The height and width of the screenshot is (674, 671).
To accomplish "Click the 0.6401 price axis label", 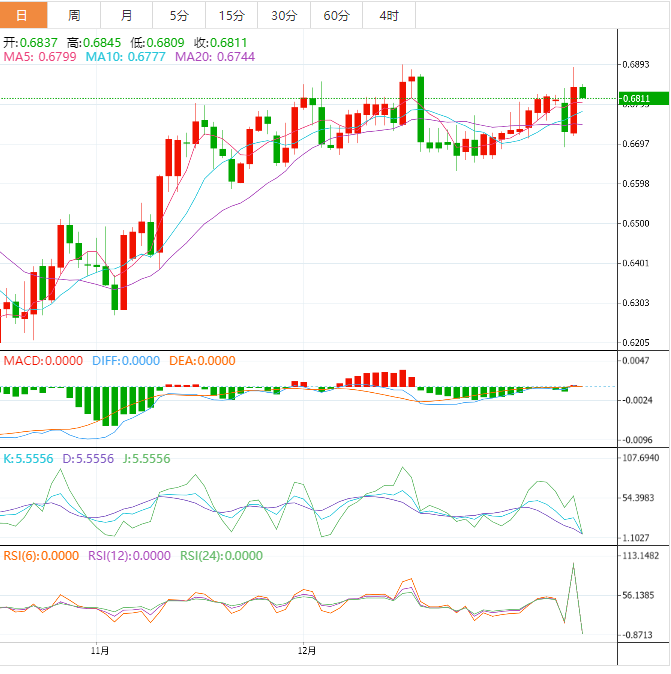I will (636, 263).
